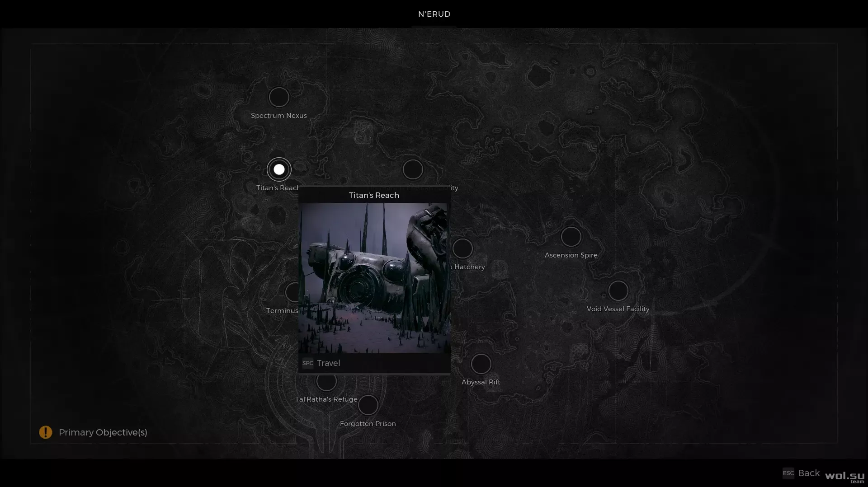Click the 'Void Vessel Facility' label text

tap(618, 309)
